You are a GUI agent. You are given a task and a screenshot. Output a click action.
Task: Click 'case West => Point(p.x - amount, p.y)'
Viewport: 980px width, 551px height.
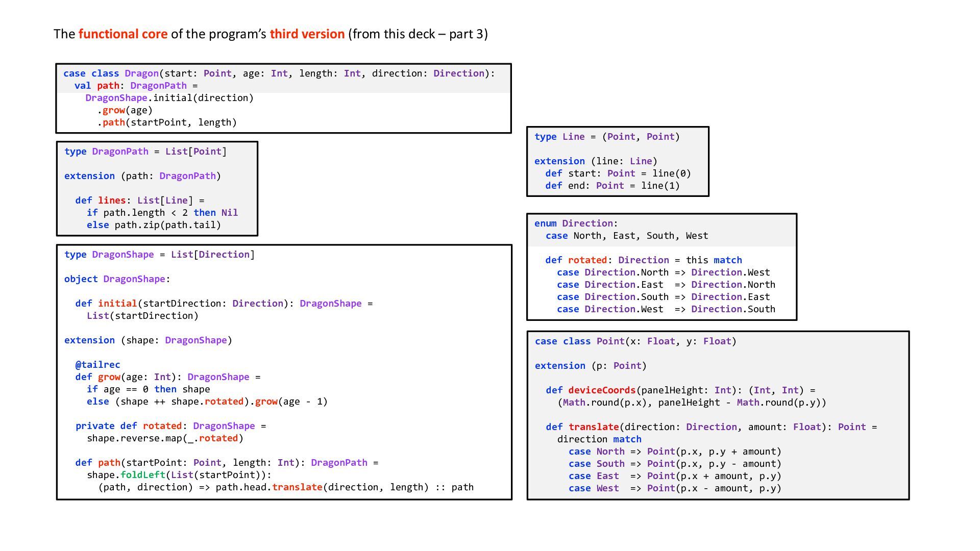tap(675, 488)
